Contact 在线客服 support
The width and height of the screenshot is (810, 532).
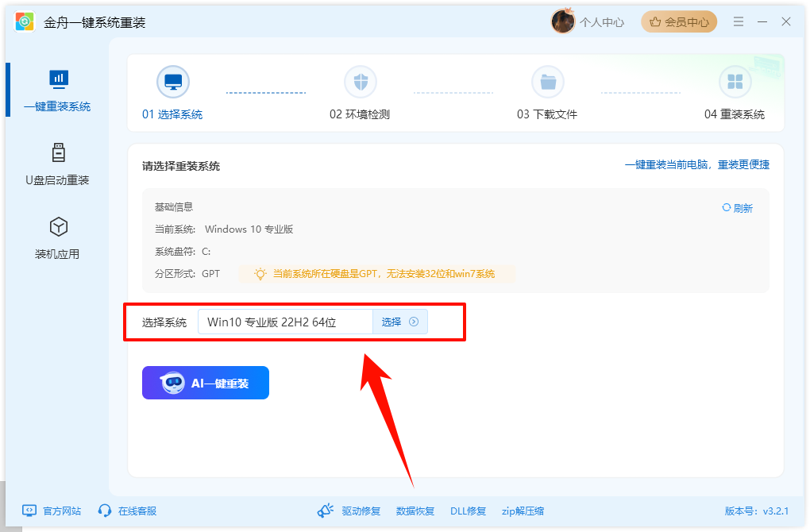[x=131, y=511]
